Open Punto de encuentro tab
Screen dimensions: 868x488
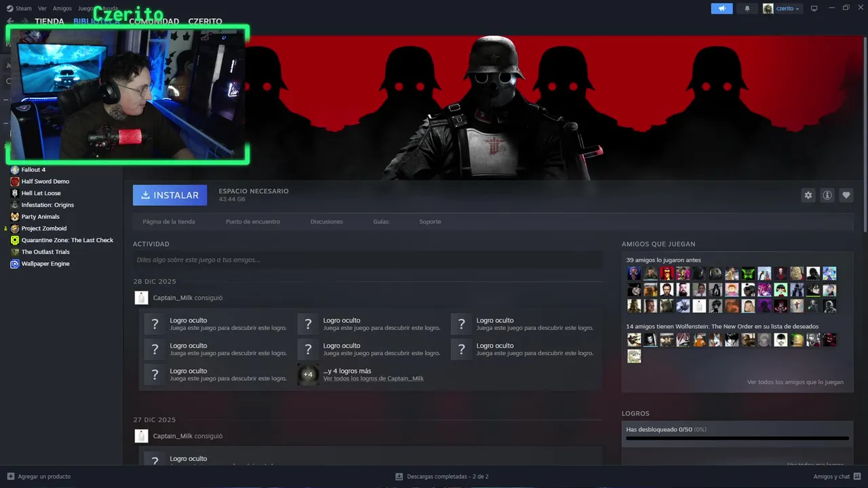pos(253,222)
